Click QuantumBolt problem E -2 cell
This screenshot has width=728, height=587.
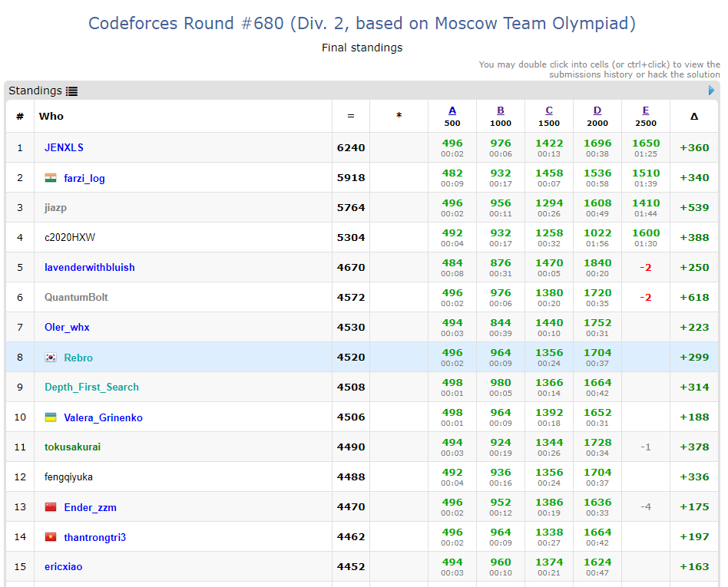tap(645, 298)
